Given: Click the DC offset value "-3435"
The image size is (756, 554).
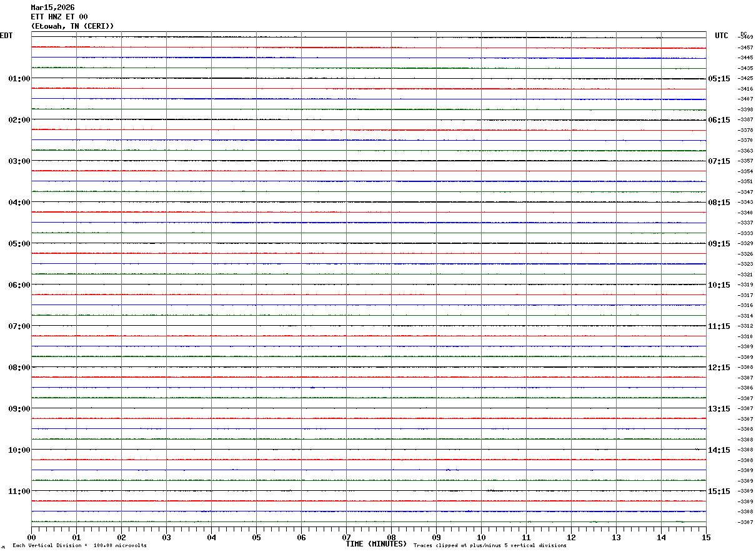Looking at the screenshot, I should click(745, 68).
